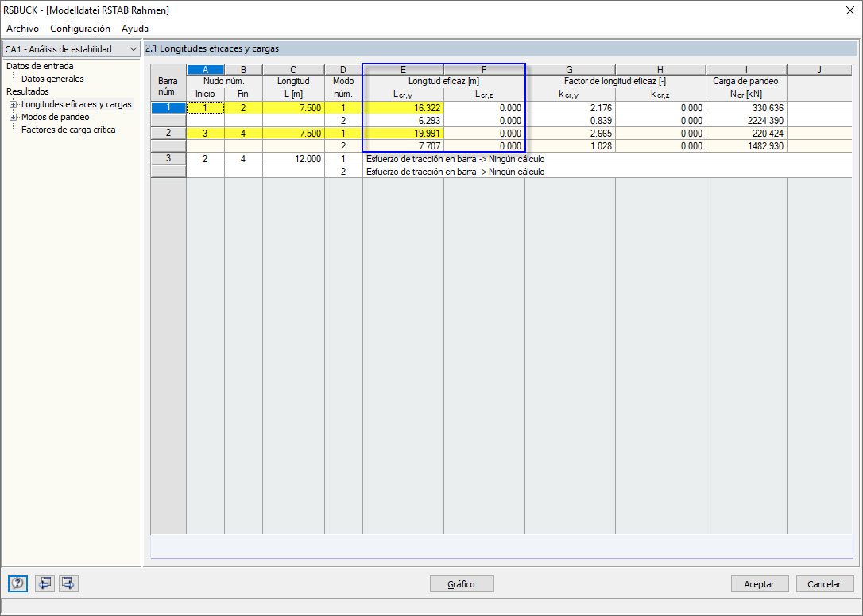Select Factores de carga crítica tree item
Screen dimensions: 863x616
click(x=68, y=130)
